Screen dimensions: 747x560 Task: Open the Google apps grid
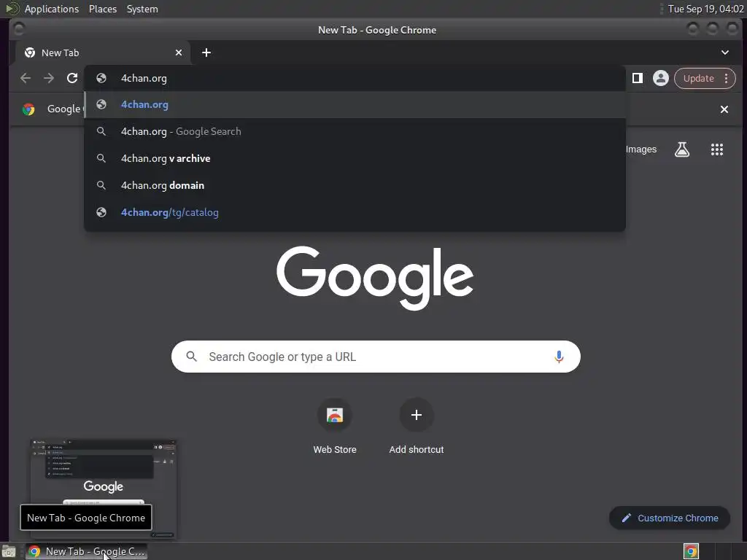717,149
